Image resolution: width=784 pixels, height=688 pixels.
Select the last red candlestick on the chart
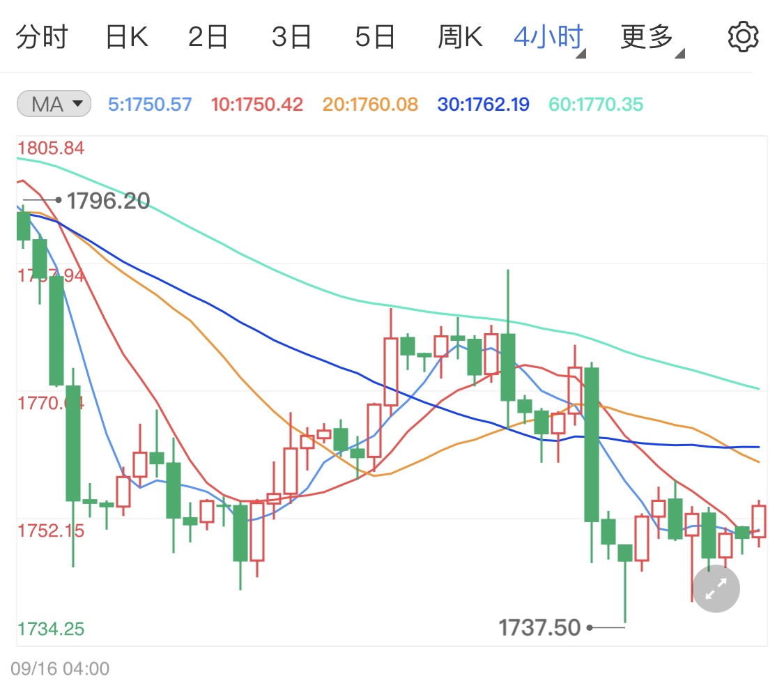[759, 522]
